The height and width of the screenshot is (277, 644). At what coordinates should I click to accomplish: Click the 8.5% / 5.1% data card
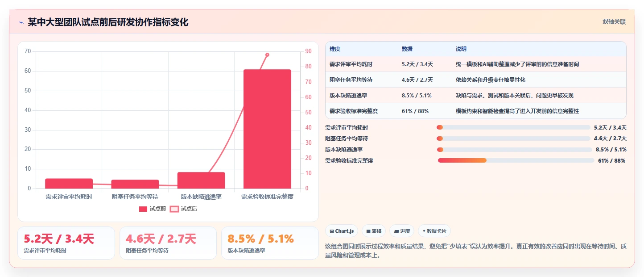click(x=270, y=243)
